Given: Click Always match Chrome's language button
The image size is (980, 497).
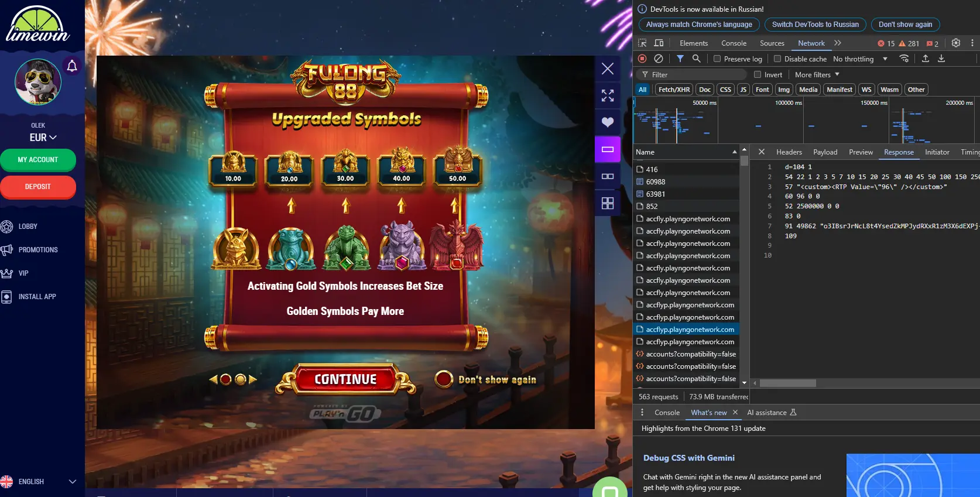Looking at the screenshot, I should [699, 25].
